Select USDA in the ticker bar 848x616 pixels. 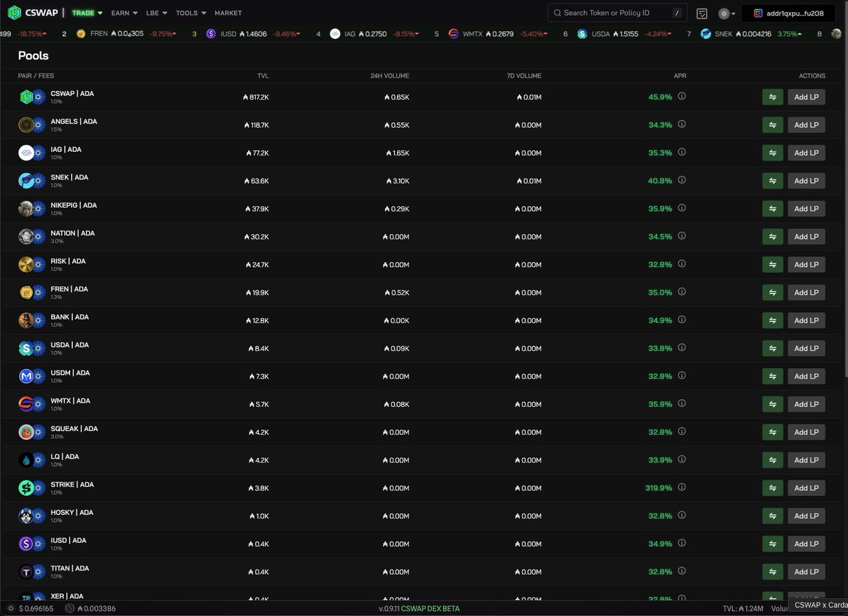point(600,33)
